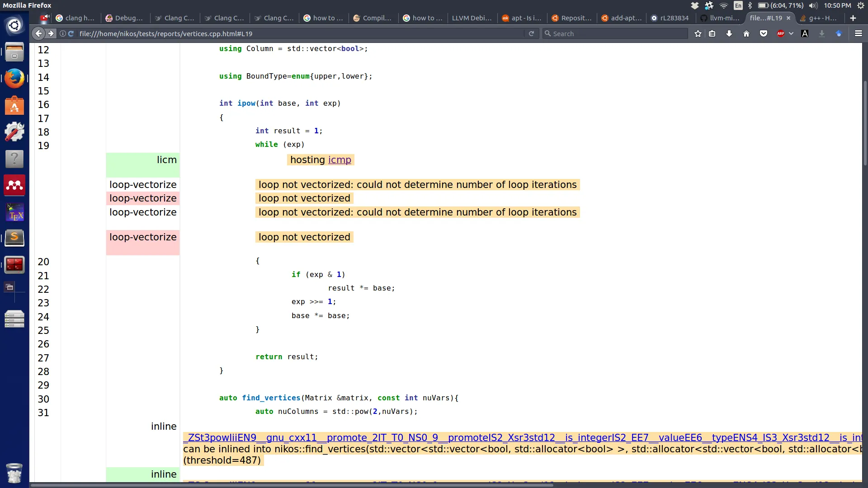This screenshot has height=488, width=868.
Task: Reload page in the address bar
Action: tap(532, 33)
